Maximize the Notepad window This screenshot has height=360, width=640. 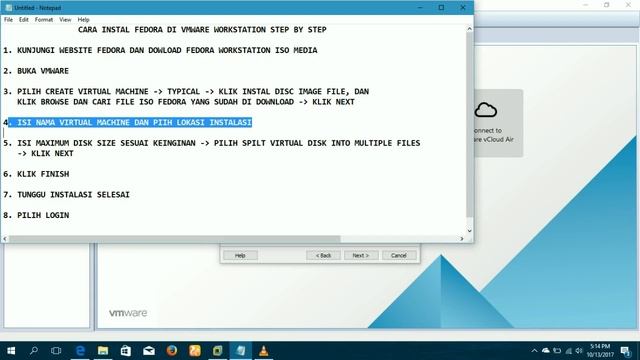coord(441,7)
